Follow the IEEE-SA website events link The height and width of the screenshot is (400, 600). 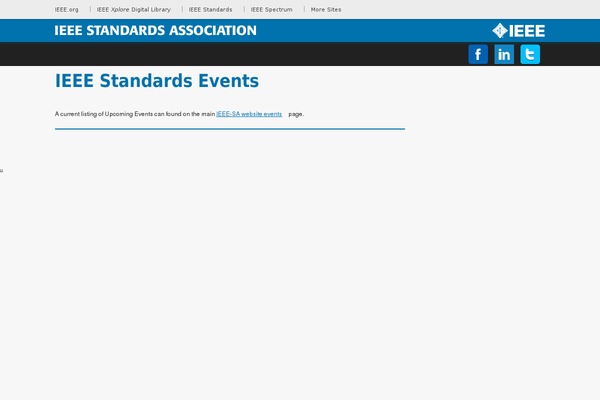click(249, 114)
